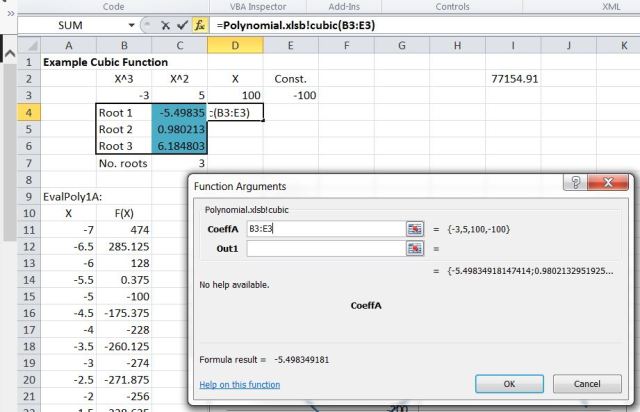This screenshot has width=640, height=412.
Task: Click the OK button
Action: tap(509, 383)
